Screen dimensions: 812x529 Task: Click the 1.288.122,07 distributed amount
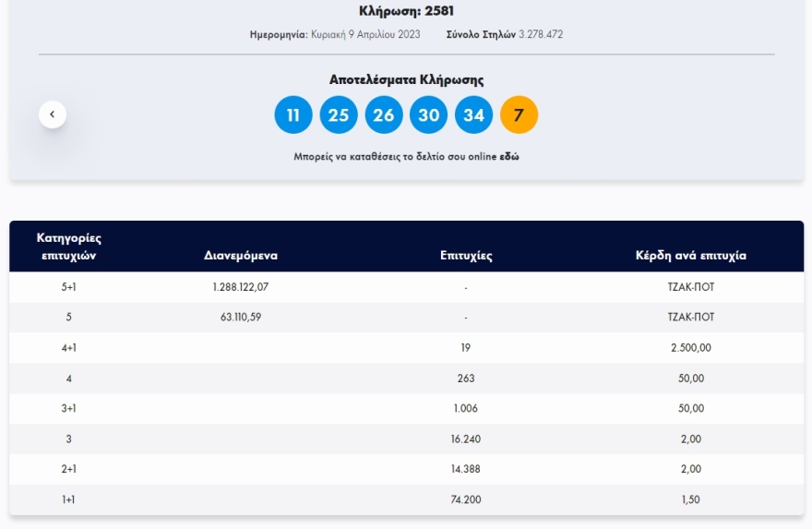pos(241,287)
